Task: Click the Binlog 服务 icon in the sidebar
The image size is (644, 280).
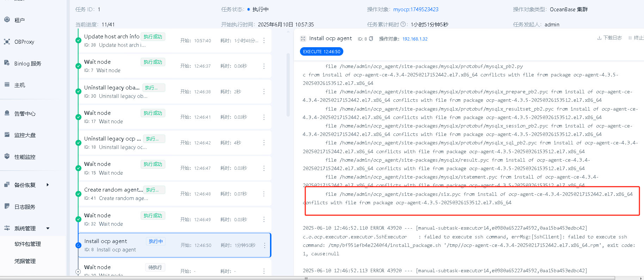Action: 7,63
